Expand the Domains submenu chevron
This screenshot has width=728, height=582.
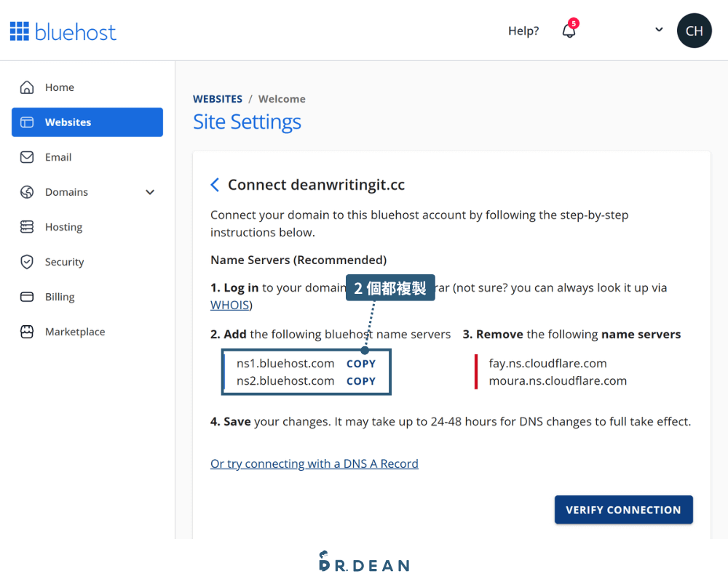tap(150, 192)
